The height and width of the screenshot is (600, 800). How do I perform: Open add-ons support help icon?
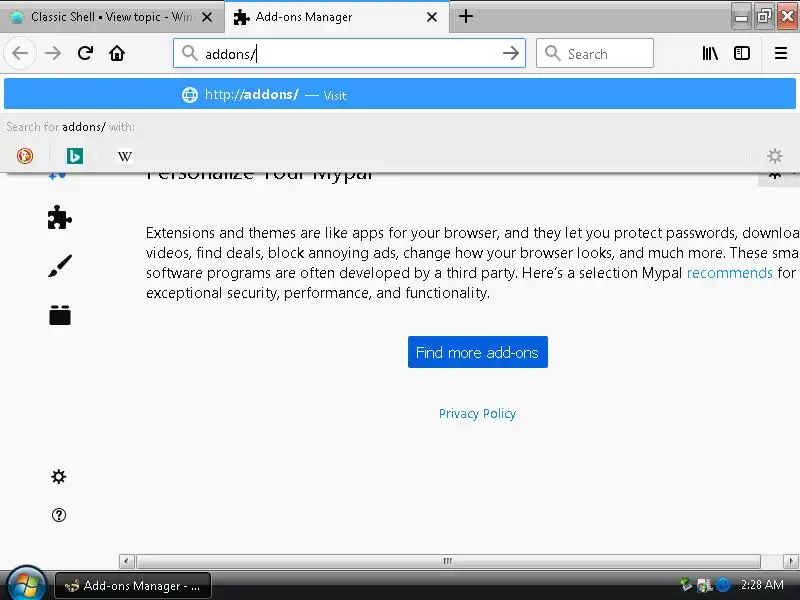59,515
